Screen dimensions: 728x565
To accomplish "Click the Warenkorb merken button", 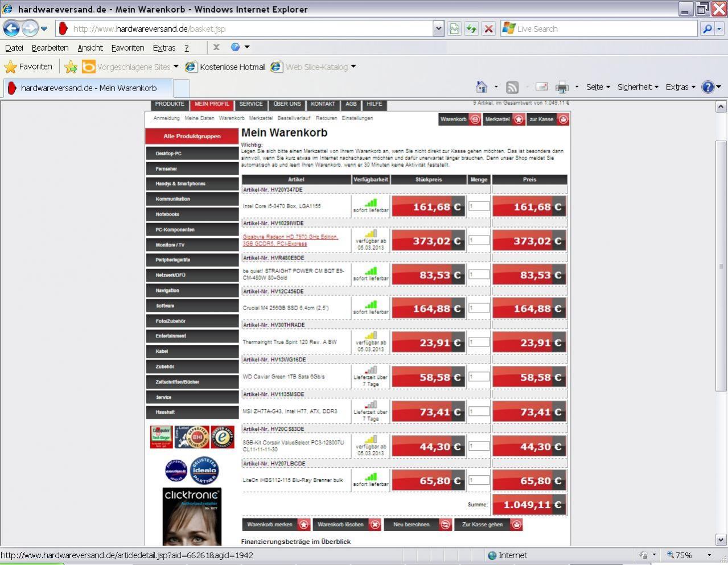I will click(x=277, y=525).
